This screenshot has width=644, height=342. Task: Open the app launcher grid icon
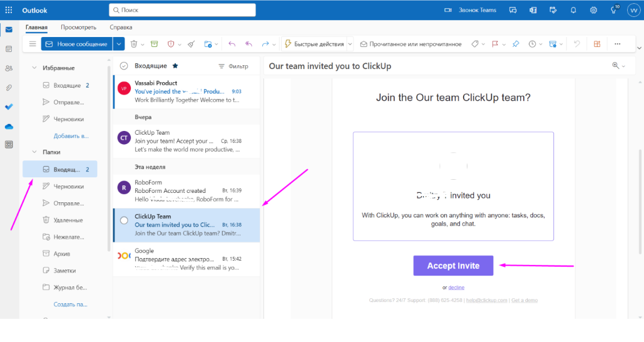click(9, 10)
